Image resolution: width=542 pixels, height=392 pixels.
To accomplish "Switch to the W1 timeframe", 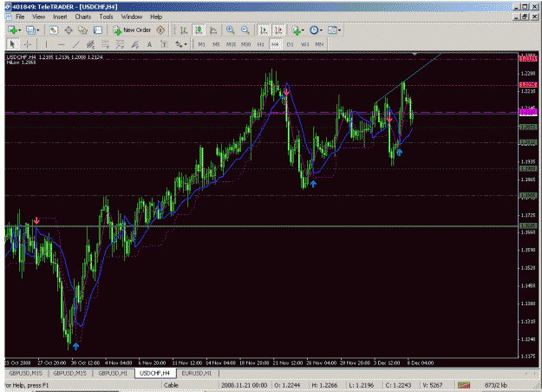I will point(305,44).
